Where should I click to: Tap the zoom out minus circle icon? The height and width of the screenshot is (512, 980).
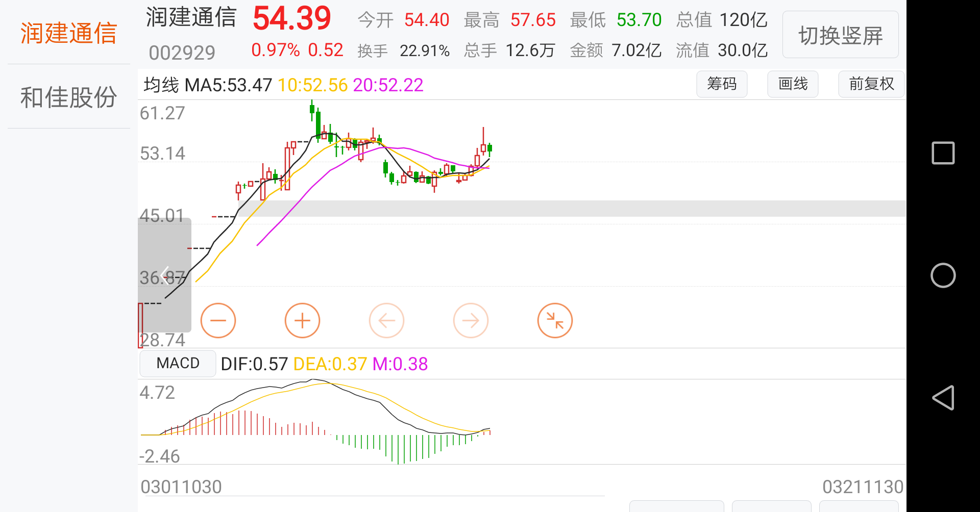[218, 320]
